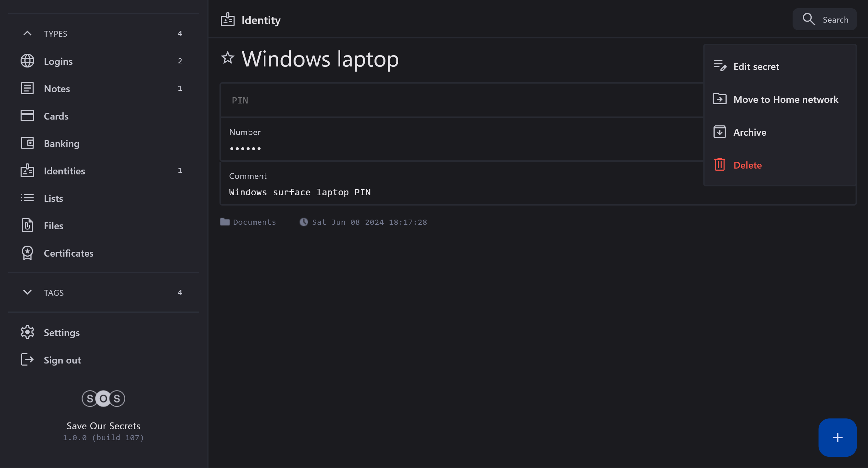This screenshot has width=868, height=468.
Task: Open Certificates ribbon icon
Action: (x=27, y=253)
